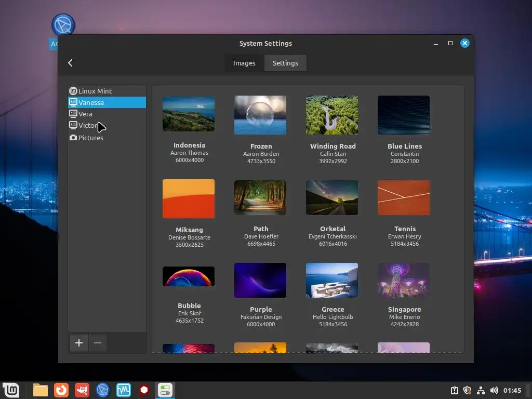This screenshot has height=399, width=532.
Task: Click the 'Aaron Burden' author text
Action: click(261, 154)
